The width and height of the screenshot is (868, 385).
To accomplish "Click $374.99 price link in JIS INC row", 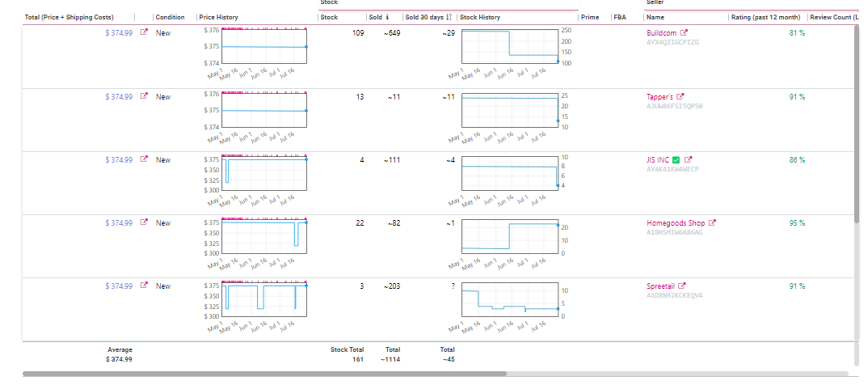I will pyautogui.click(x=119, y=159).
